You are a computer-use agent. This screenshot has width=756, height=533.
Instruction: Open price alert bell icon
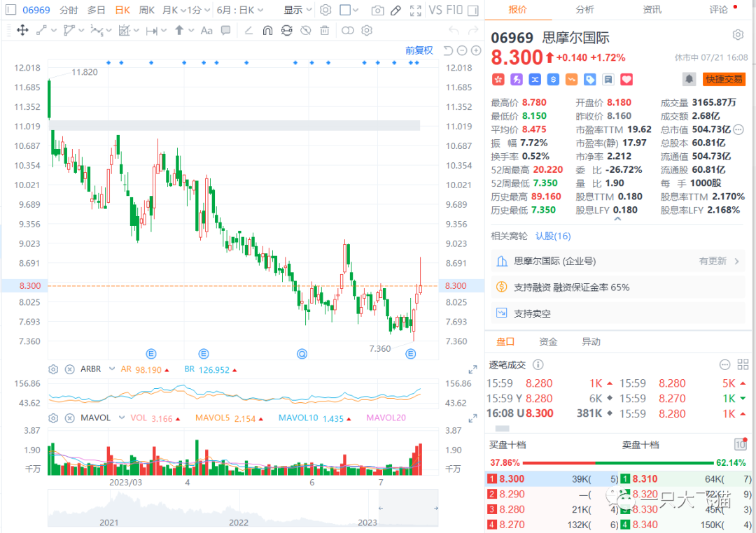tap(689, 79)
